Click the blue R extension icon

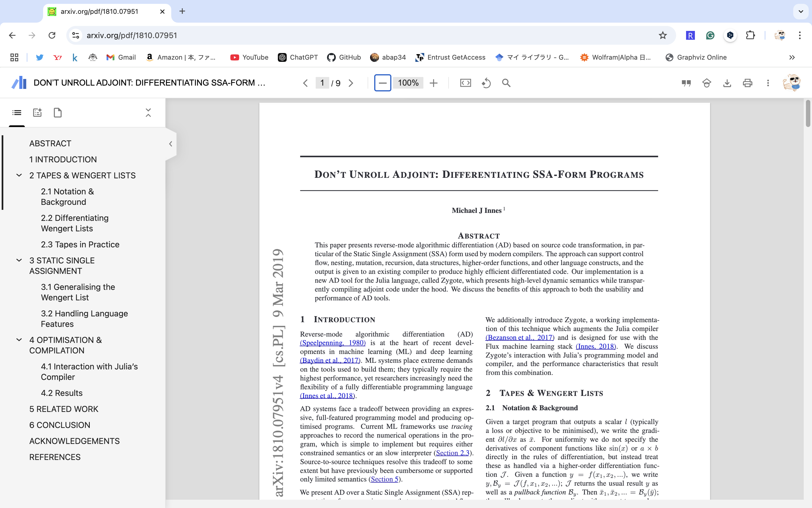(x=690, y=35)
